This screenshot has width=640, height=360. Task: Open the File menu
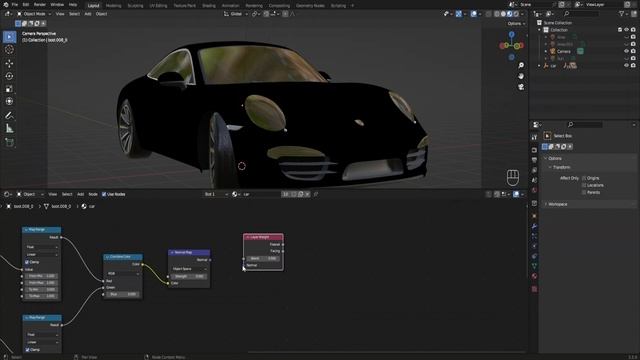pyautogui.click(x=15, y=4)
